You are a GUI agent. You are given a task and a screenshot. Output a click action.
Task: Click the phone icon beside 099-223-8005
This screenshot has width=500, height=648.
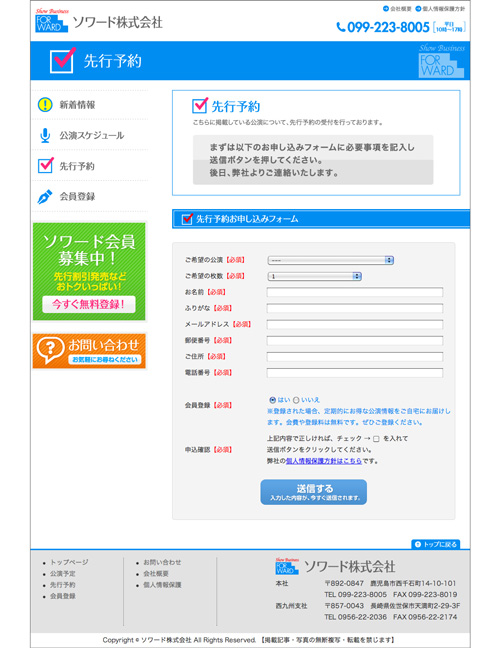click(x=340, y=27)
